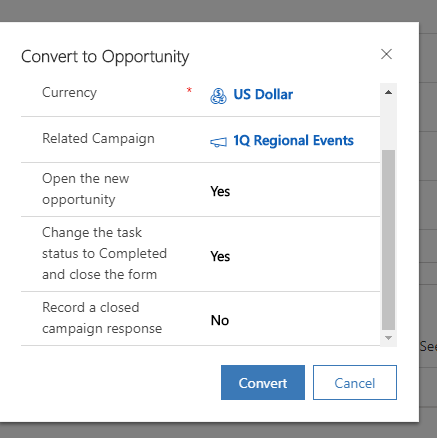Open the 1Q Regional Events campaign link
This screenshot has height=438, width=437.
(293, 140)
